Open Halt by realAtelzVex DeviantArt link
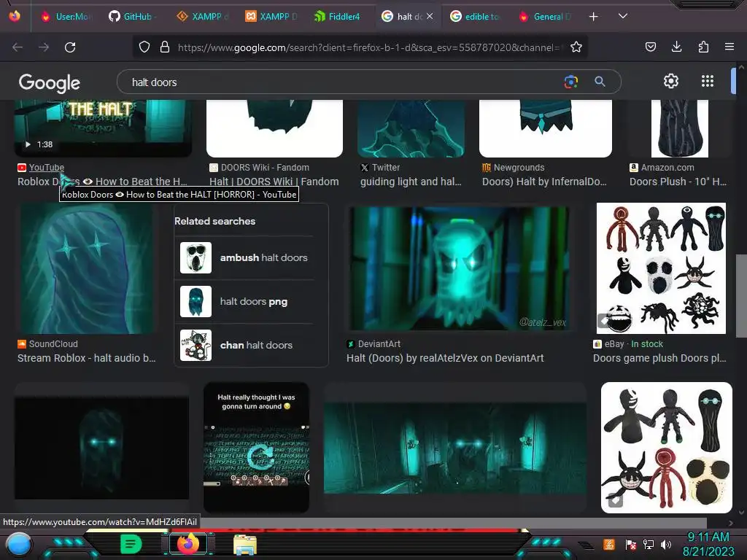This screenshot has height=560, width=747. (445, 358)
